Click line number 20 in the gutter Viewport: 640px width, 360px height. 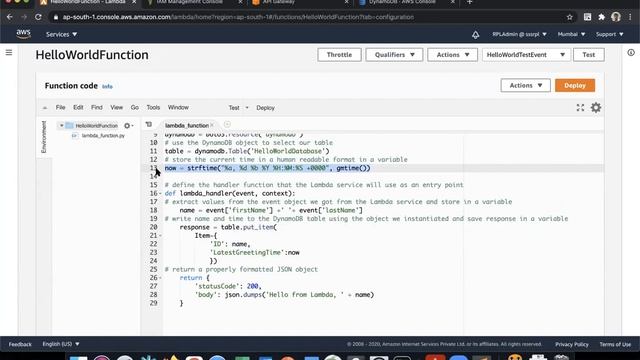point(153,227)
